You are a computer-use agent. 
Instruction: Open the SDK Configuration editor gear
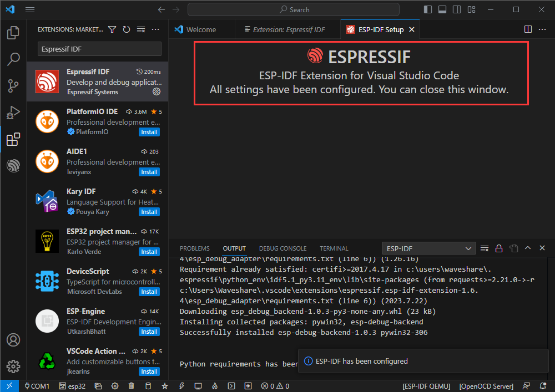pos(115,386)
